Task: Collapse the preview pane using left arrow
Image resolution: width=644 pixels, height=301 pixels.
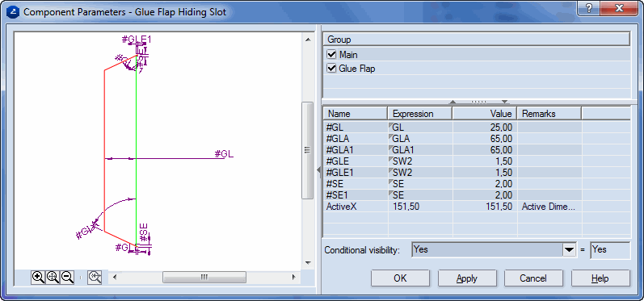Action: (318, 169)
